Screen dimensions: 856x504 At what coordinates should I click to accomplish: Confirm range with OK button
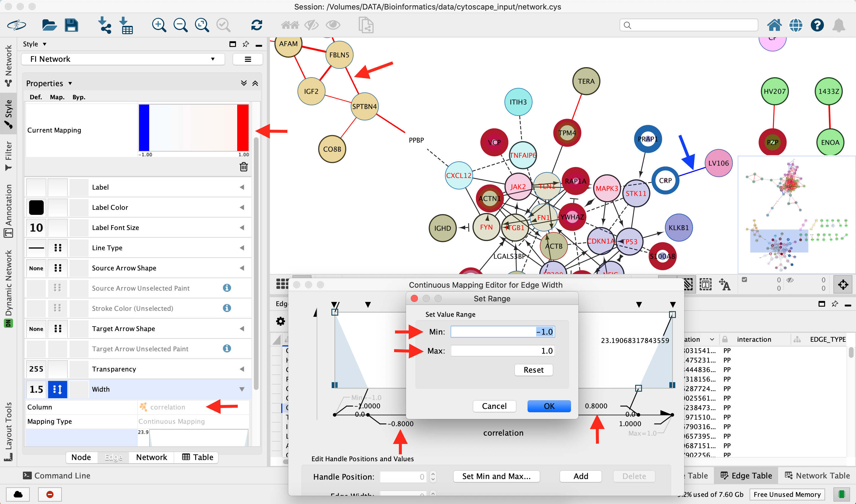(x=549, y=406)
